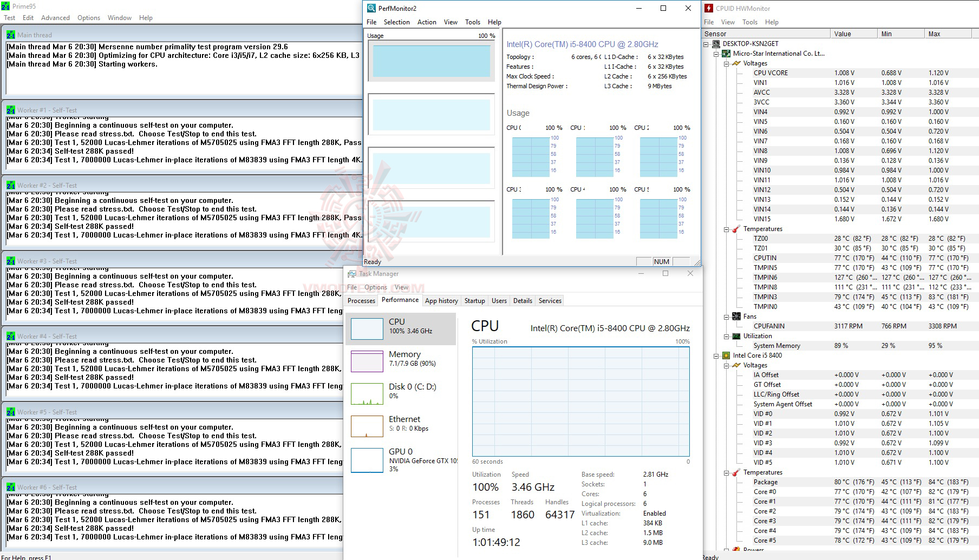
Task: Select the DESKTOP-KSN2GET computer icon in HWMonitor
Action: point(716,44)
